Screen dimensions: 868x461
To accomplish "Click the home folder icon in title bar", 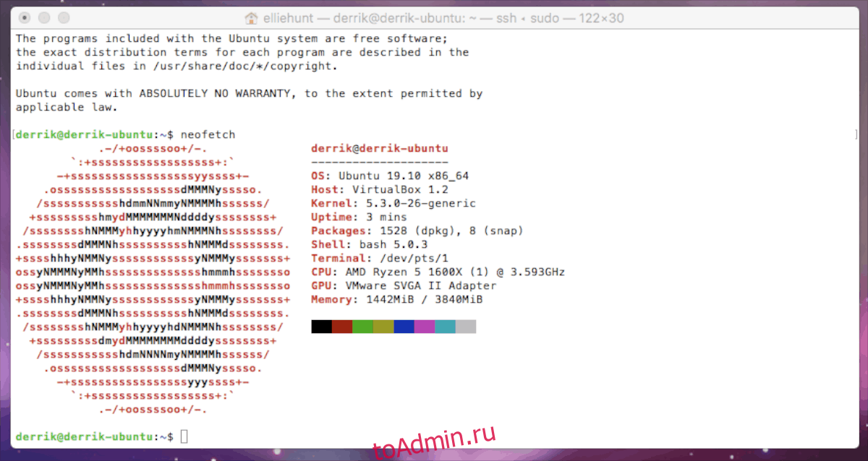I will (x=252, y=18).
